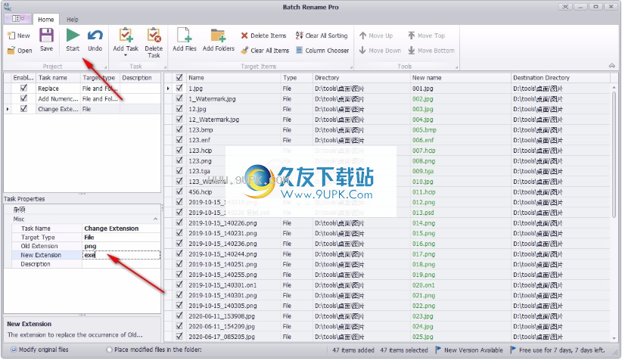Open the application menu button

pos(18,19)
